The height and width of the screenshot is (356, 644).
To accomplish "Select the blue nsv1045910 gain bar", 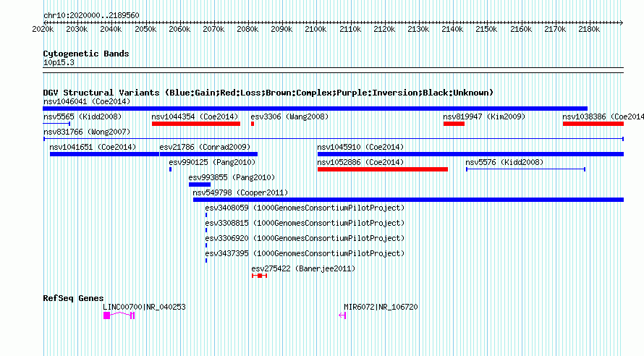I will coord(470,154).
